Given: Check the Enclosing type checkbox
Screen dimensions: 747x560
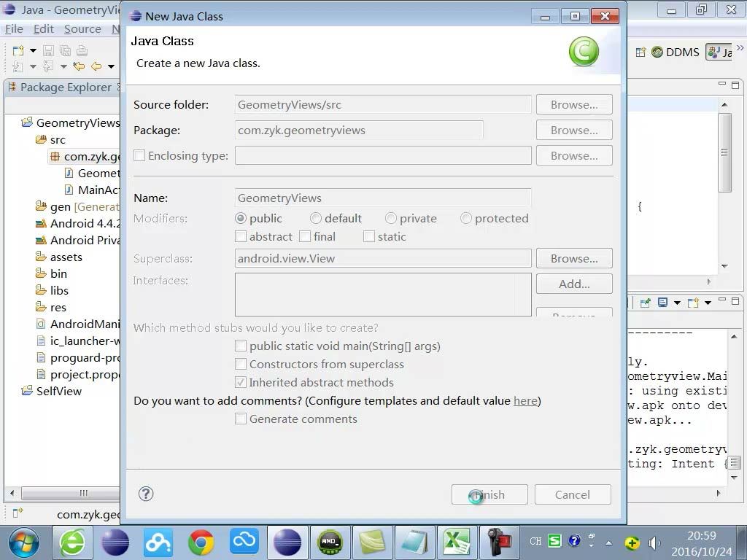Looking at the screenshot, I should click(x=139, y=156).
